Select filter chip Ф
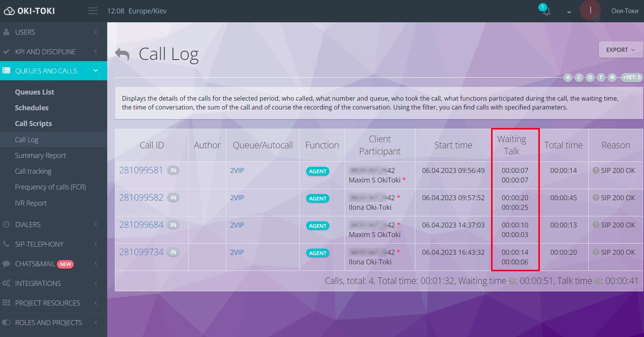 [x=612, y=77]
